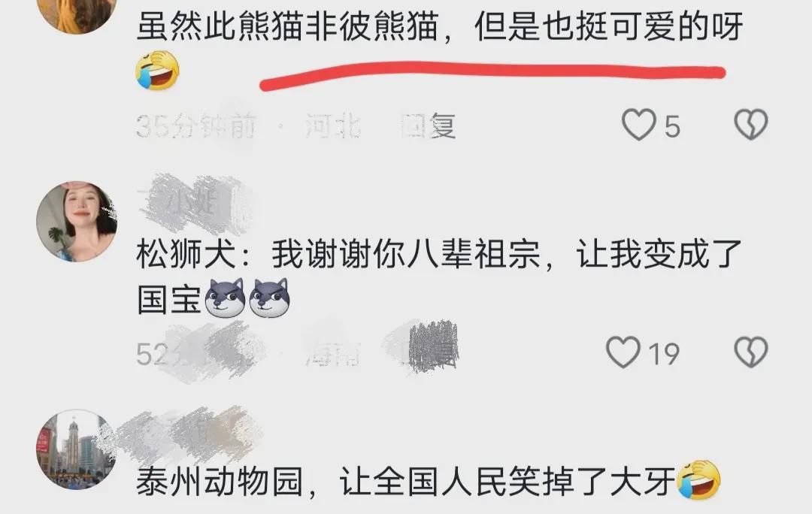Open the woman's avatar on 松狮犬 comment
812x514 pixels.
(77, 222)
